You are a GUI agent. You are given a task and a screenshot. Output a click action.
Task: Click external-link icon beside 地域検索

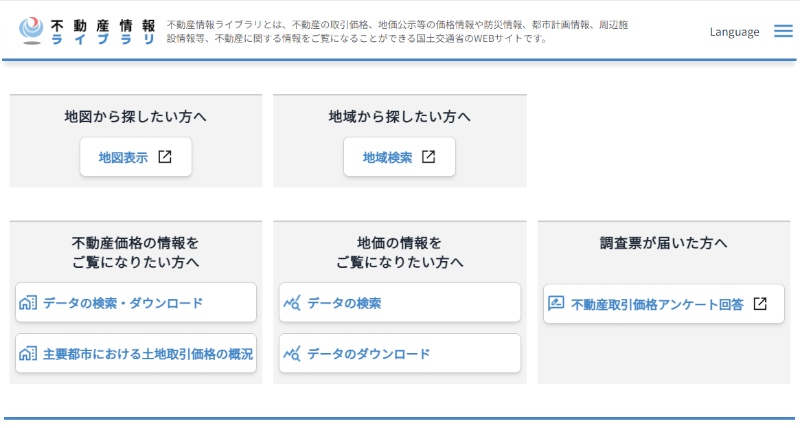pyautogui.click(x=429, y=157)
